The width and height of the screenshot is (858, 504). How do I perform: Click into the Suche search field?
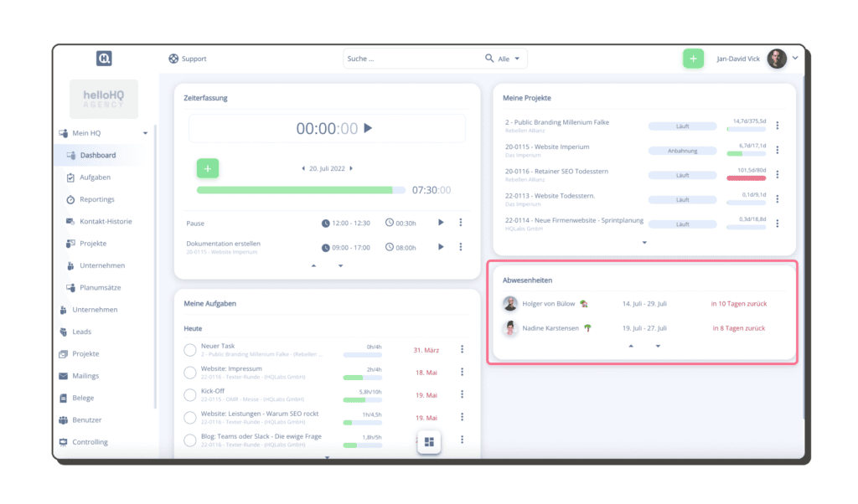tap(411, 59)
